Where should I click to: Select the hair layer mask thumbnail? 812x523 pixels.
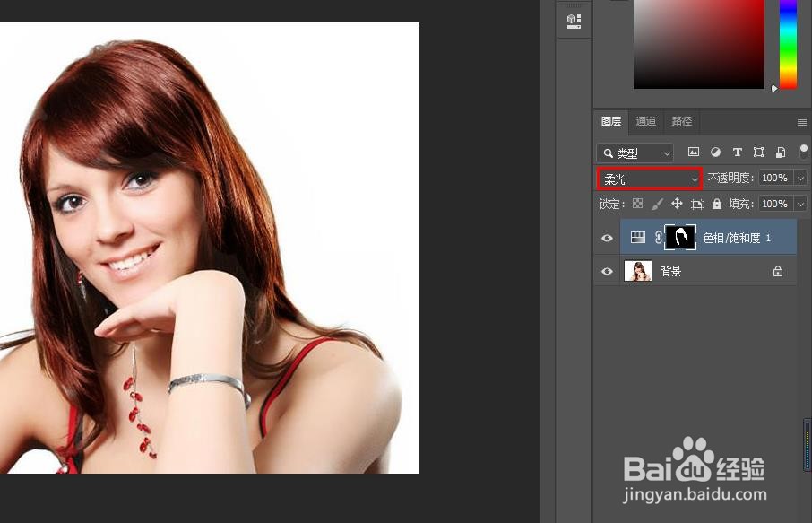click(680, 238)
